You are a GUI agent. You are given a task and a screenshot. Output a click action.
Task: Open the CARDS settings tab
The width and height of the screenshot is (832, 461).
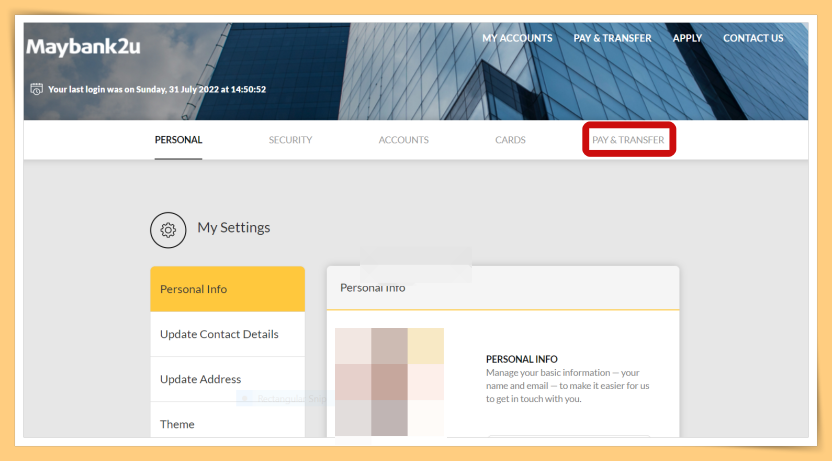pos(510,140)
